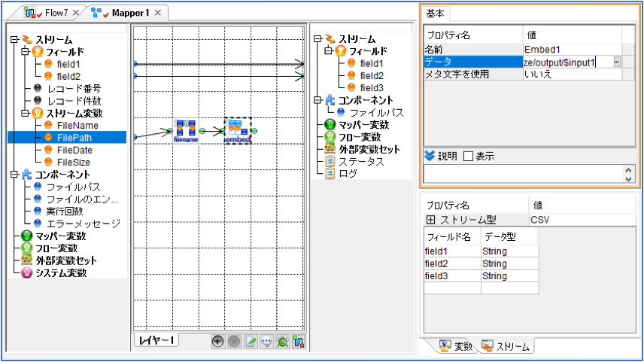The image size is (644, 362).
Task: Select FileName in the stream variables tree
Action: [77, 126]
